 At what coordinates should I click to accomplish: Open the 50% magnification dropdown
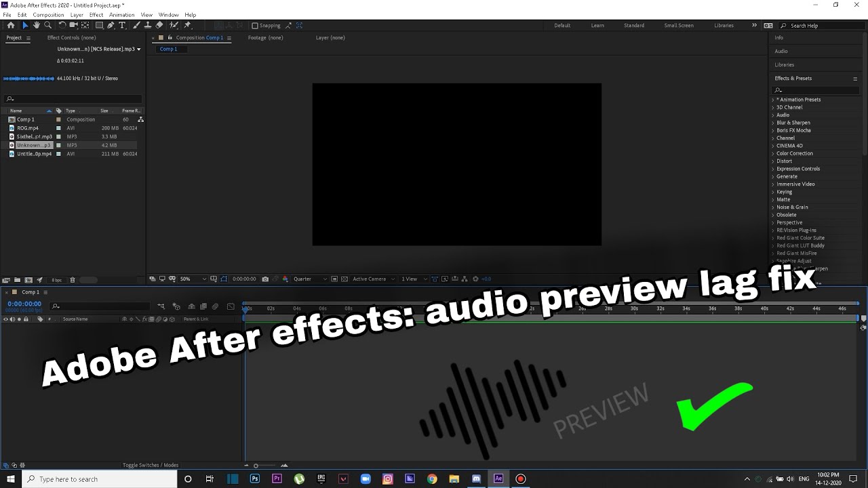[193, 279]
